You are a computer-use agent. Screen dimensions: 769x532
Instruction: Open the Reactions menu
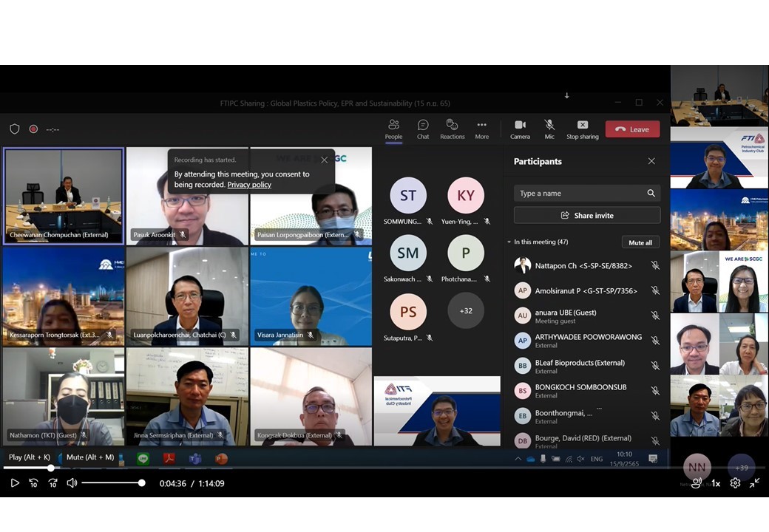[x=452, y=129]
